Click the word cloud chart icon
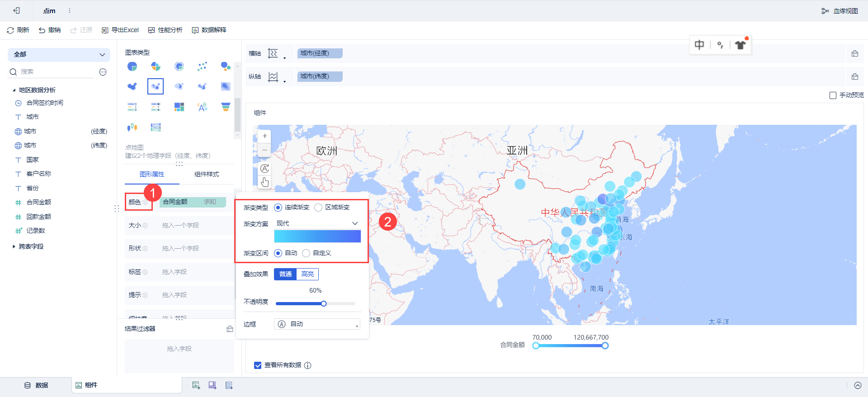868x397 pixels. (x=202, y=107)
